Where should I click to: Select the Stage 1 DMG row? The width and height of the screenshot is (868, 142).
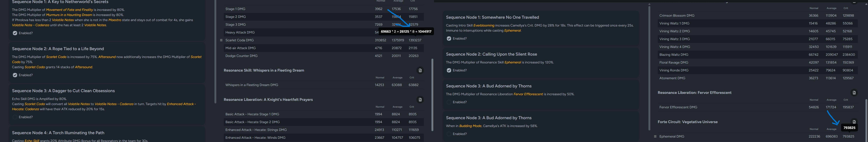coord(324,9)
